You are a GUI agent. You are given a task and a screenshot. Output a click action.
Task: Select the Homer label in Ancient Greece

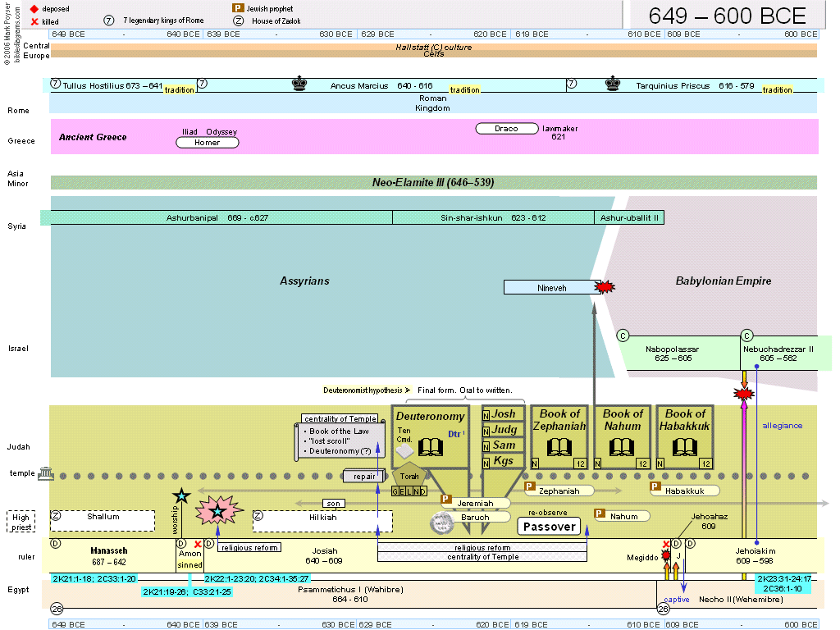tap(208, 143)
